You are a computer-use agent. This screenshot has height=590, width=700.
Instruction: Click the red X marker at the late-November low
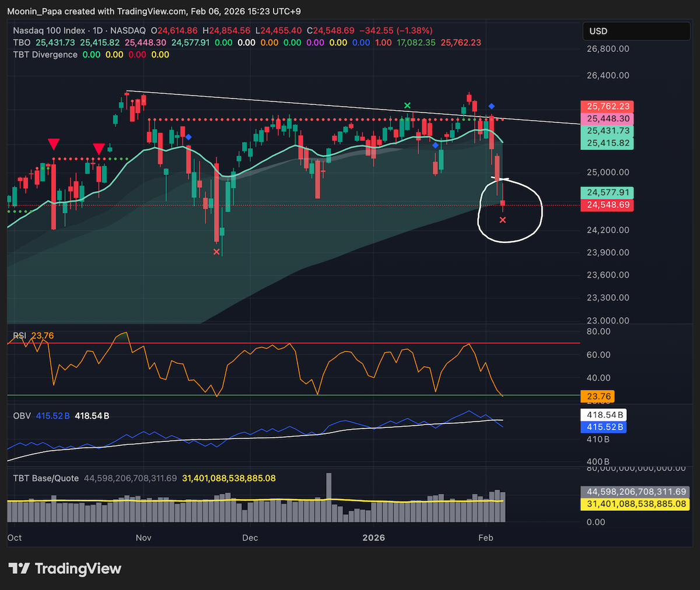click(216, 252)
